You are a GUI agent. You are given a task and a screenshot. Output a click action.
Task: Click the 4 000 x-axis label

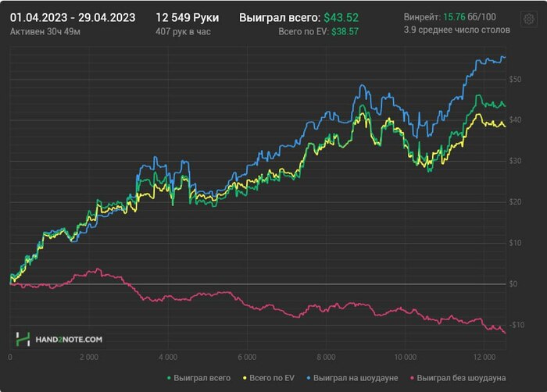coord(168,357)
